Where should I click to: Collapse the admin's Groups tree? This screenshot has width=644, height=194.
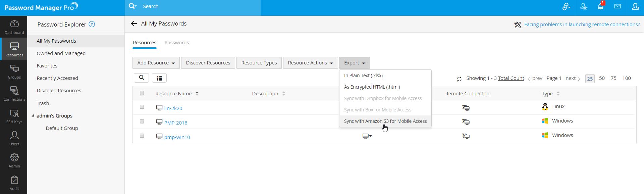click(x=33, y=116)
